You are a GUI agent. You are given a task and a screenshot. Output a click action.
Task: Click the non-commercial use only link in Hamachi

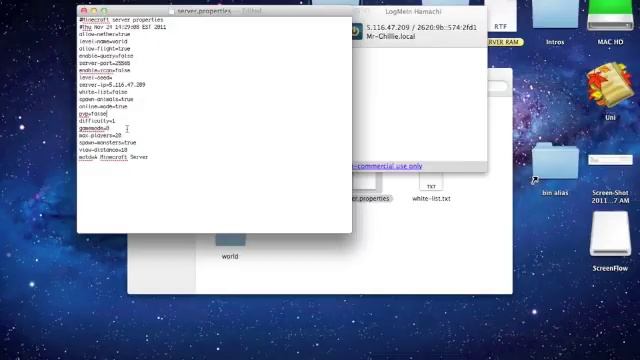coord(387,166)
